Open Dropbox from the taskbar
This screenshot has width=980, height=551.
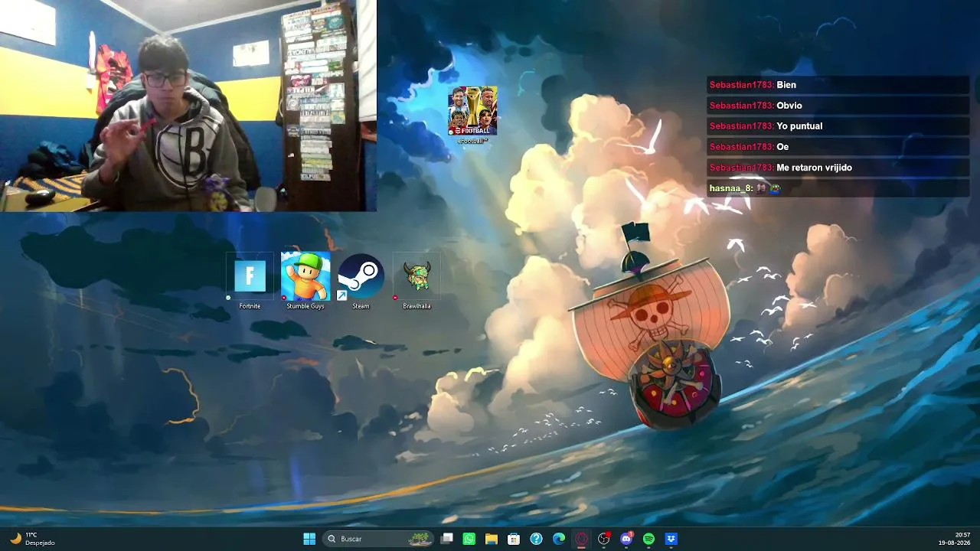(671, 539)
